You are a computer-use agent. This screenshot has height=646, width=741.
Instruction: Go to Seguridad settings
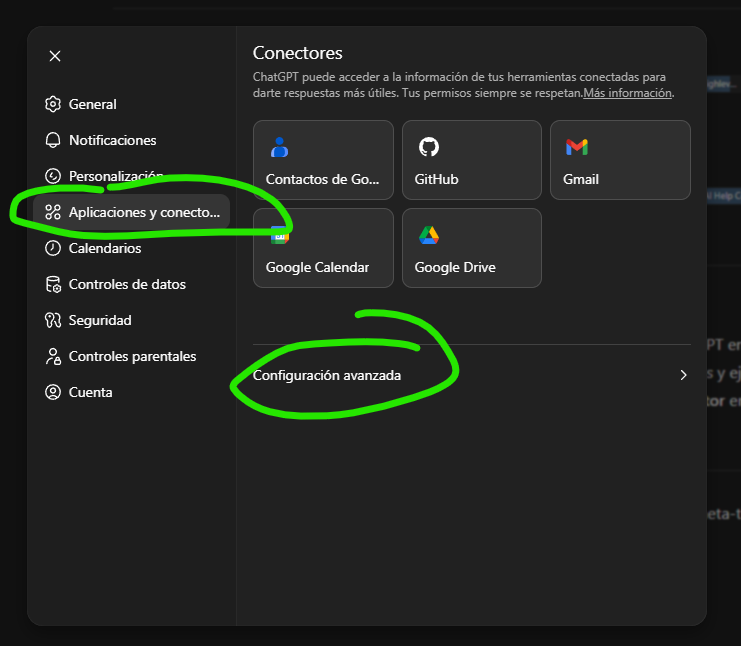click(x=131, y=320)
